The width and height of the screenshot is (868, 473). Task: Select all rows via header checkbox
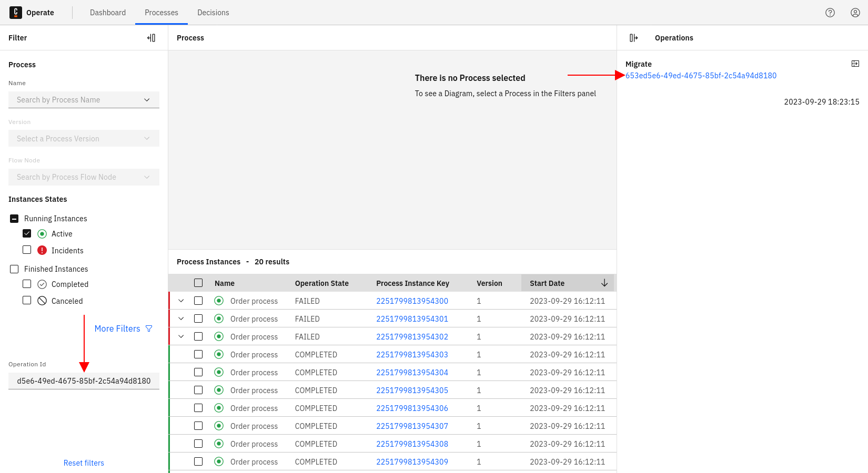coord(198,283)
